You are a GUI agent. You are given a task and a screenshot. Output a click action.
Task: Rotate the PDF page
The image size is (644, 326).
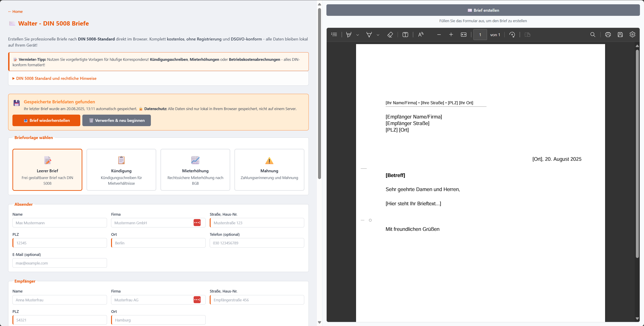512,34
